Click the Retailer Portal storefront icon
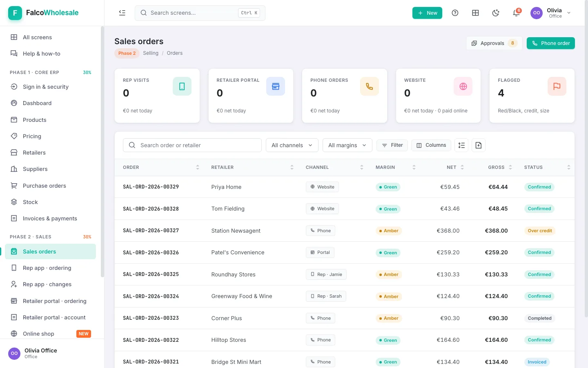The height and width of the screenshot is (368, 588). point(276,86)
